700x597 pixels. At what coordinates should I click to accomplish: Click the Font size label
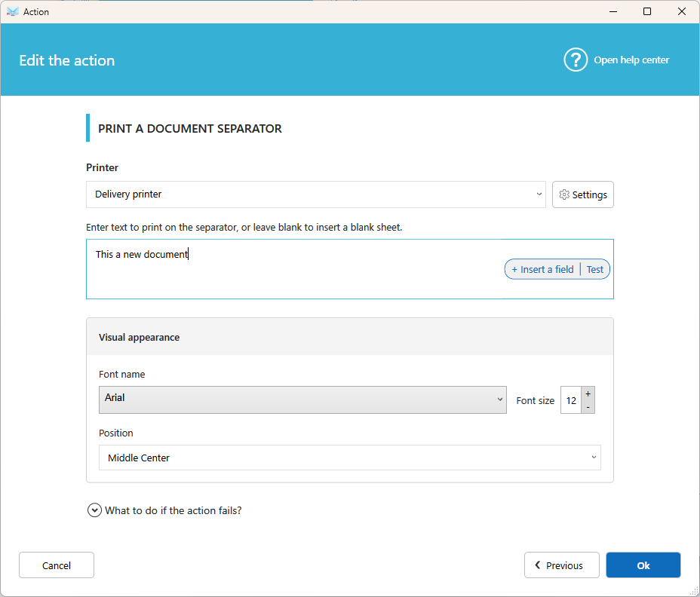point(536,401)
